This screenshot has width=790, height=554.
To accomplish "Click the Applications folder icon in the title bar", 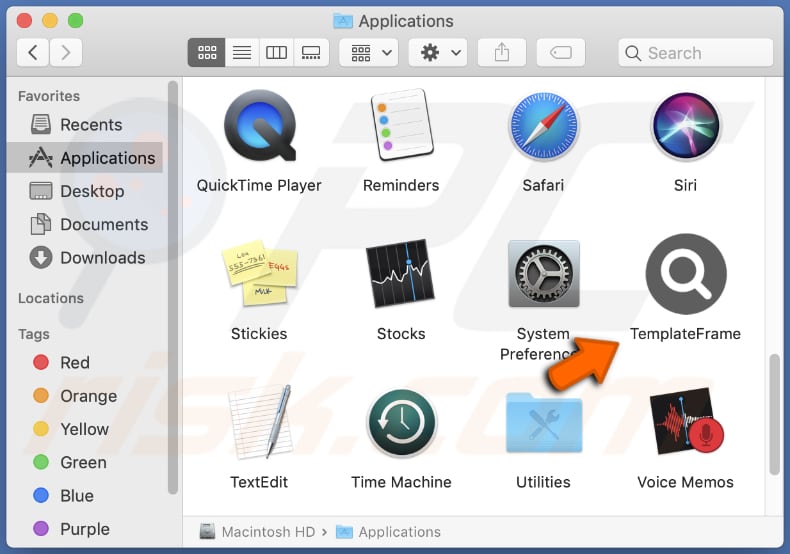I will (343, 21).
